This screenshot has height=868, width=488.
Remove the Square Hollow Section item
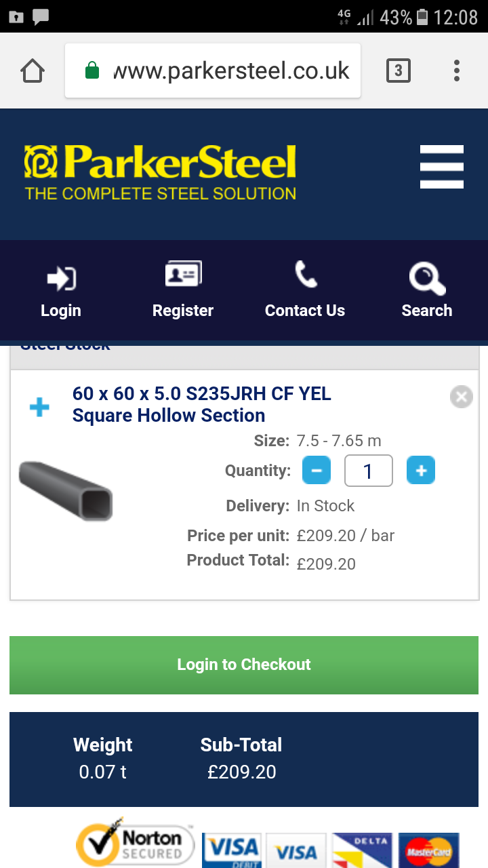[461, 397]
